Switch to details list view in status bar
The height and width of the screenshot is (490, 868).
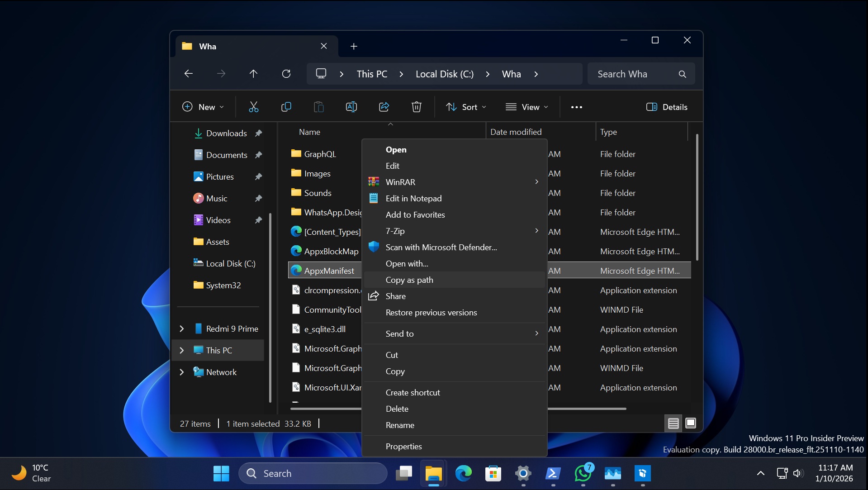coord(673,423)
